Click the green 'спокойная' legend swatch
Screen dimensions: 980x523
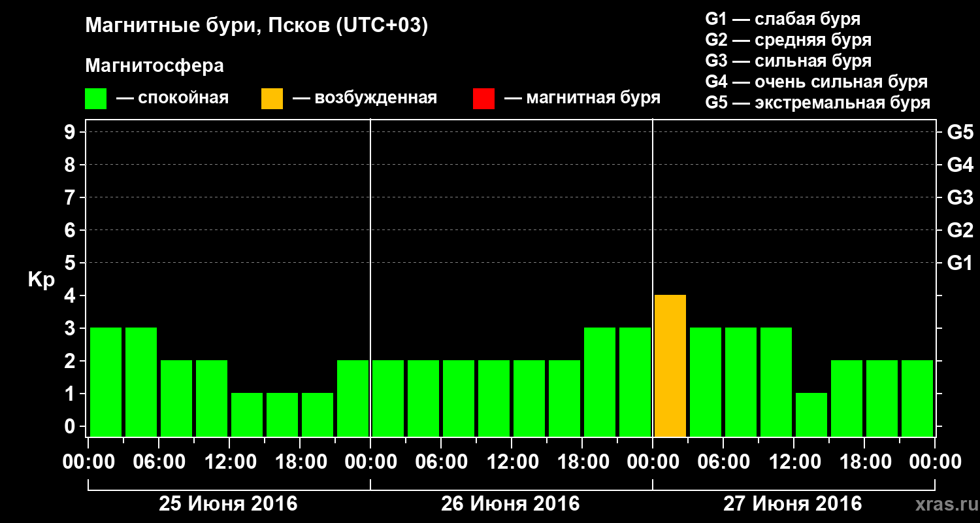[95, 99]
